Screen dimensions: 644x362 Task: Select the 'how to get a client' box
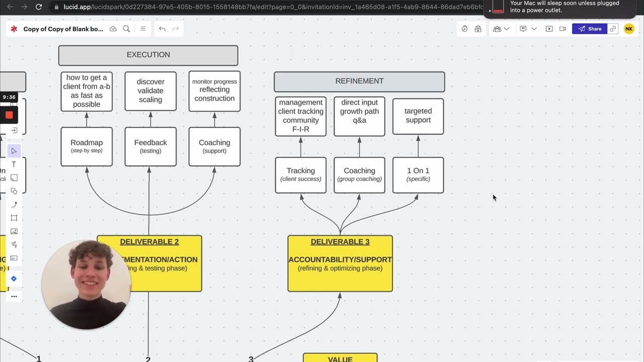(87, 91)
